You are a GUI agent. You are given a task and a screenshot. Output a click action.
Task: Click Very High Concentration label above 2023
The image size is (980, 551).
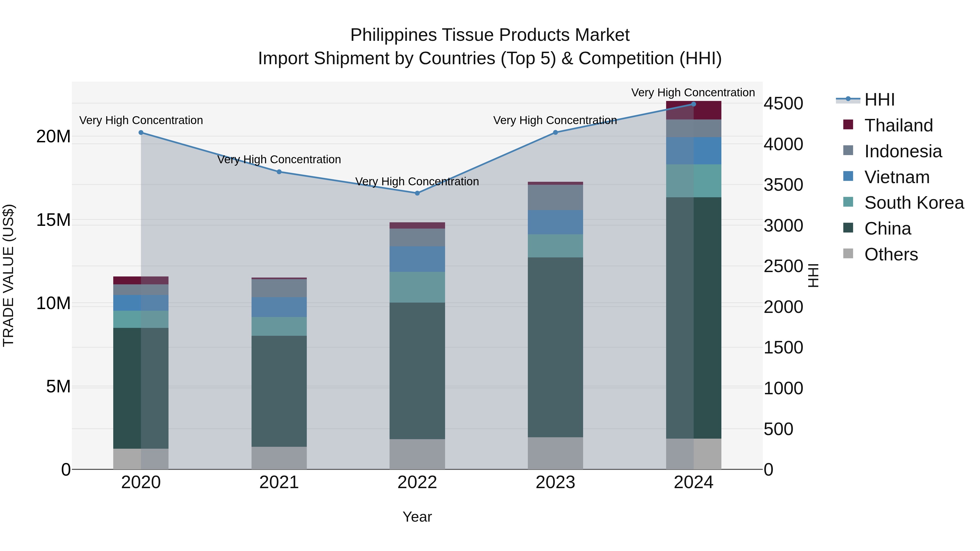[555, 120]
